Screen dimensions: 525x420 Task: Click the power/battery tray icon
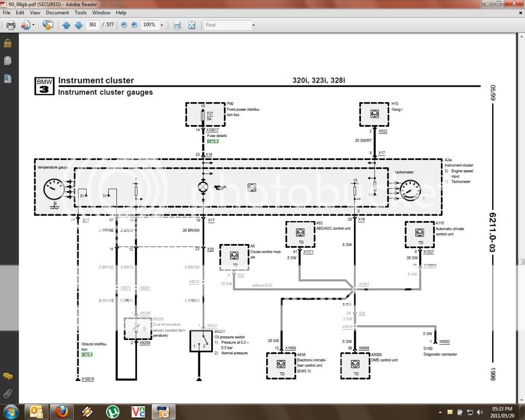point(460,412)
